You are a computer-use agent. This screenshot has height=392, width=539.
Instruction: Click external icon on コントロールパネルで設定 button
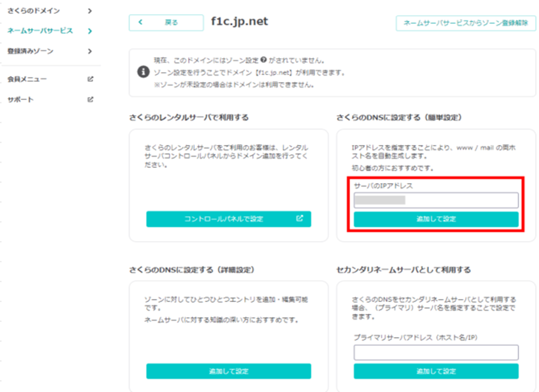(300, 218)
